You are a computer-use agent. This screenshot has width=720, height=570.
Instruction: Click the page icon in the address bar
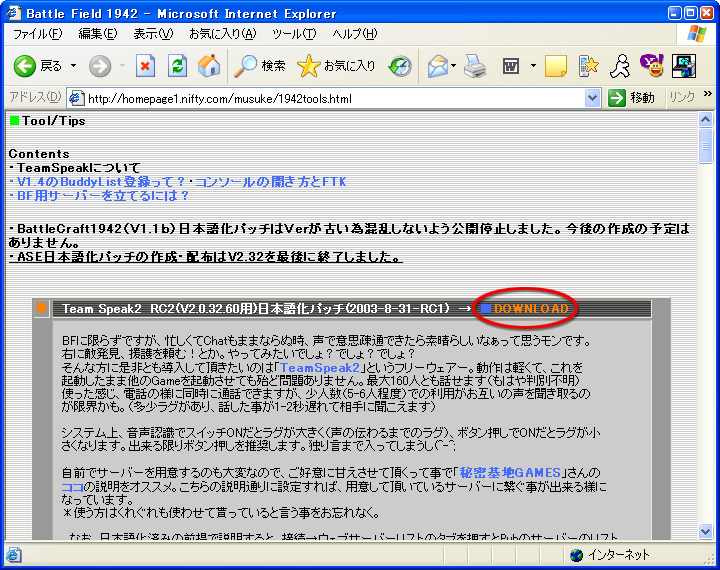pyautogui.click(x=76, y=98)
